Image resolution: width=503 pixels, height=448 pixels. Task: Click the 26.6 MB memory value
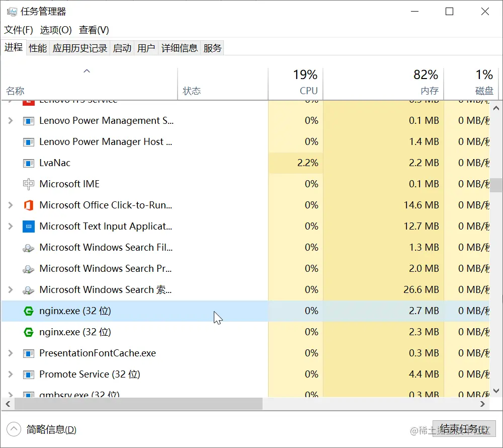[421, 290]
